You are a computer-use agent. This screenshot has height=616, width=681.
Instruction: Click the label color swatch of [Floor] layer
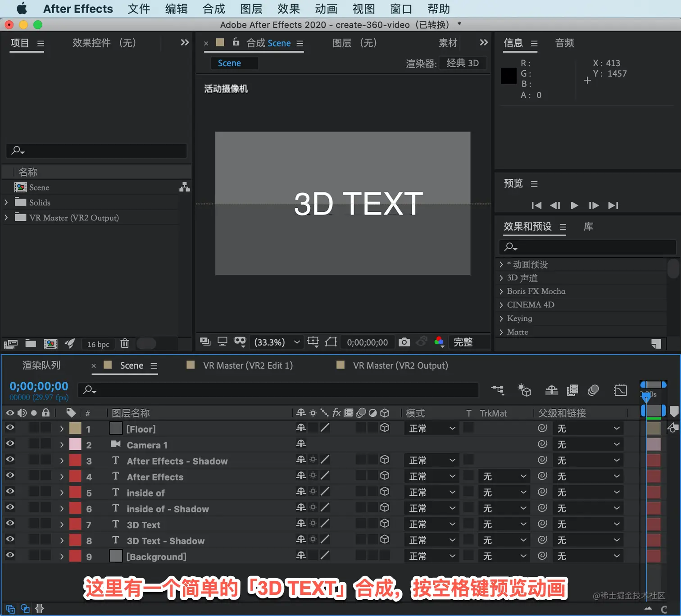click(x=75, y=428)
